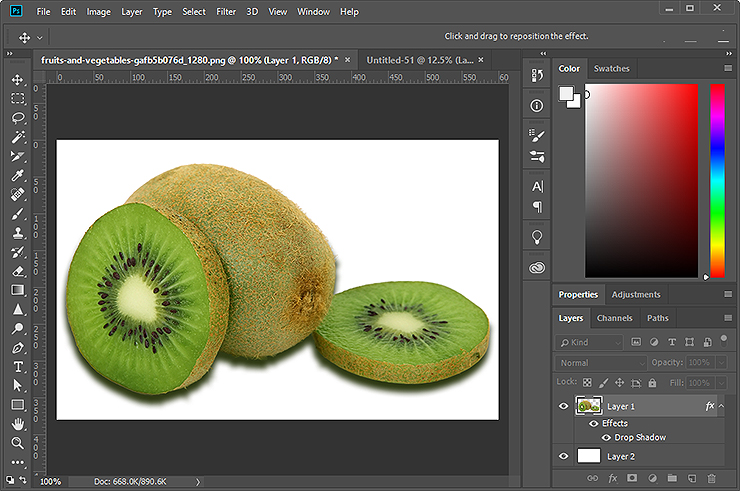The image size is (740, 491).
Task: Switch to the Channels tab
Action: click(614, 318)
